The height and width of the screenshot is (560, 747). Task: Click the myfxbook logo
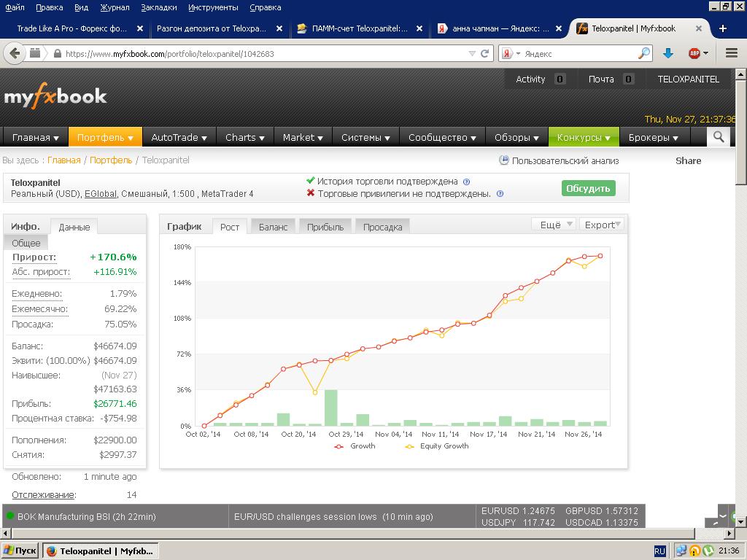point(55,96)
